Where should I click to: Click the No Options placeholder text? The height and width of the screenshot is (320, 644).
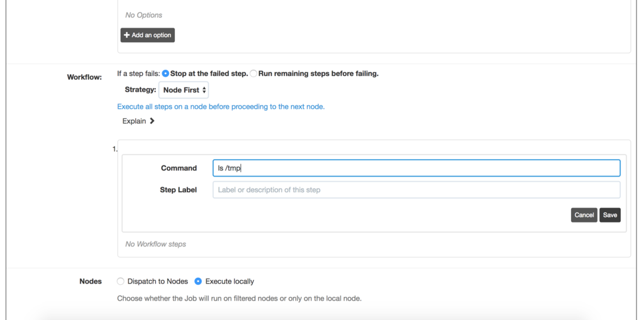point(143,15)
